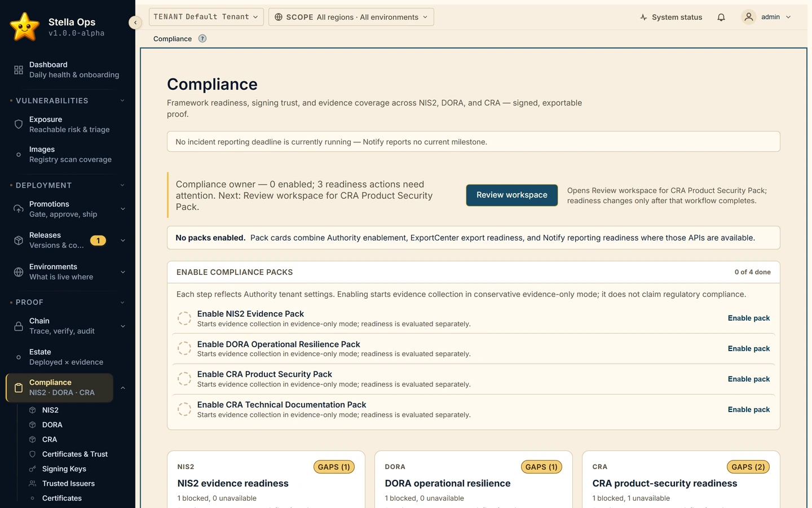Click the NIS2 Evidence Pack status circle
The height and width of the screenshot is (508, 812).
(x=184, y=318)
